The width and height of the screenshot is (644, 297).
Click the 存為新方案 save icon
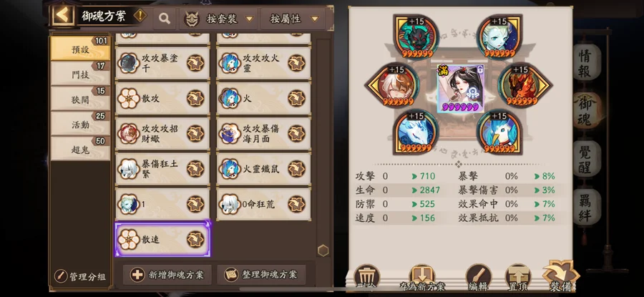tap(422, 277)
